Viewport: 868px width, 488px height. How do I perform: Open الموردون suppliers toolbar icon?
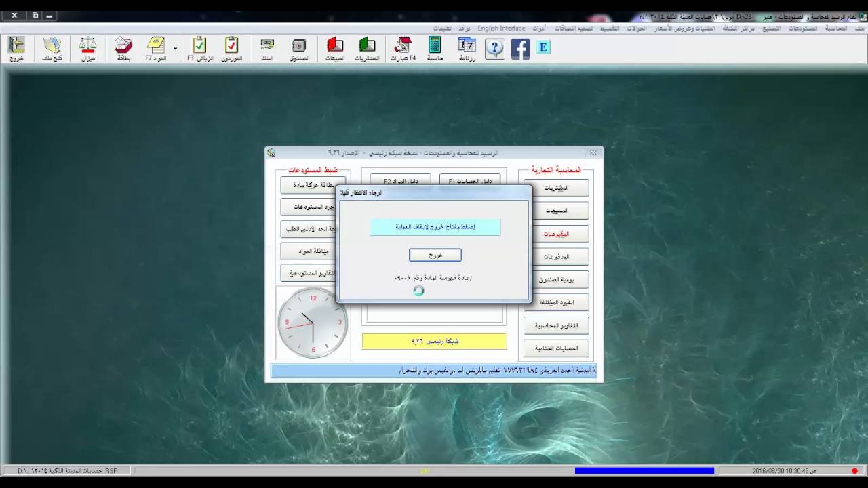pyautogui.click(x=232, y=49)
